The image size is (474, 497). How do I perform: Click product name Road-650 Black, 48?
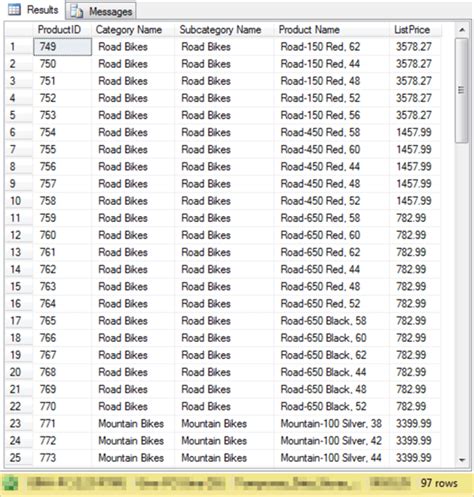tap(323, 389)
